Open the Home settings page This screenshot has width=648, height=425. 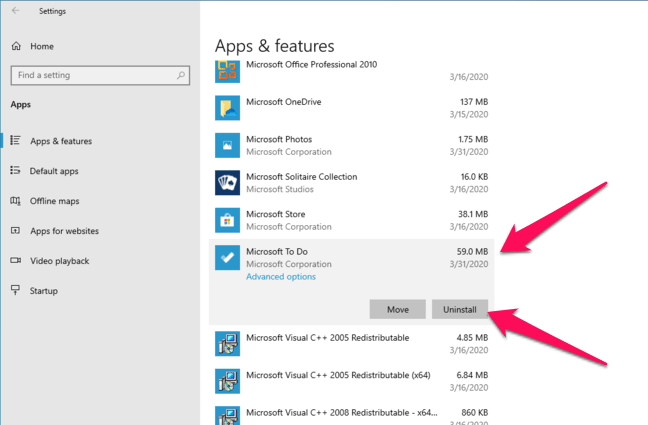[x=42, y=46]
